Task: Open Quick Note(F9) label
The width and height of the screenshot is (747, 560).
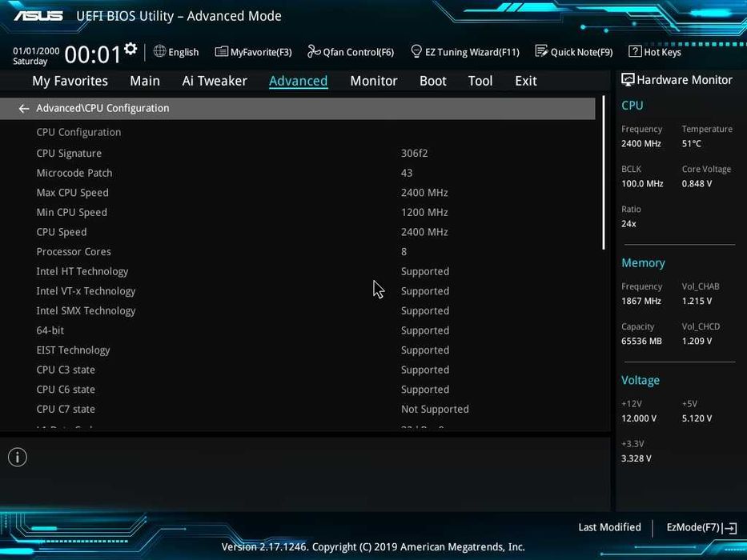Action: coord(582,52)
